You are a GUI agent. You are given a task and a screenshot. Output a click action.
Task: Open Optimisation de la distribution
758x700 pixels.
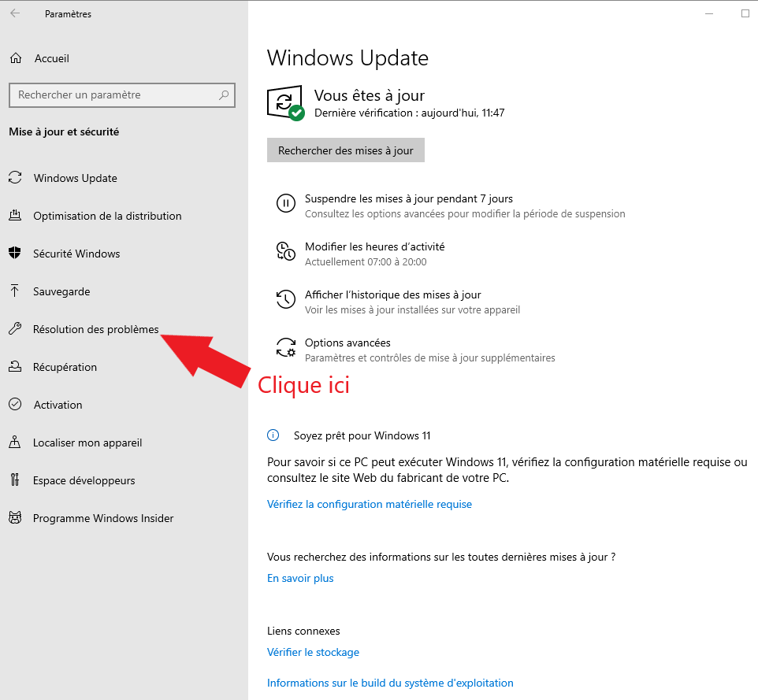(x=107, y=216)
